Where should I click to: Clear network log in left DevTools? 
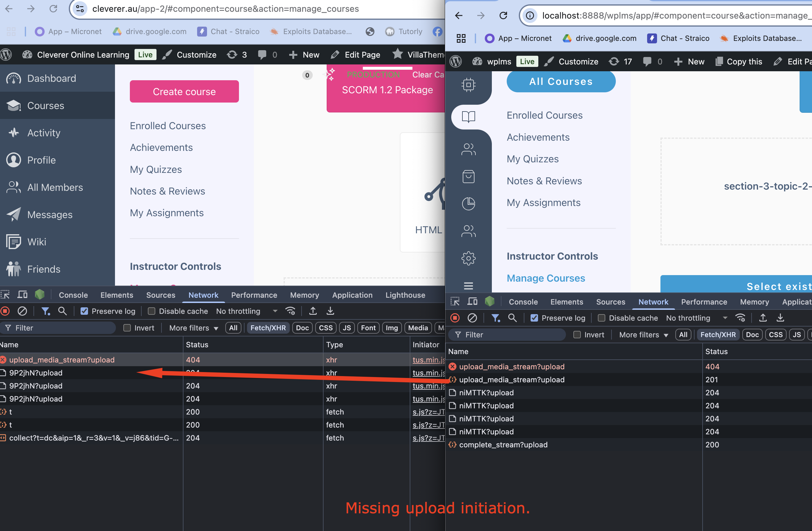[22, 311]
